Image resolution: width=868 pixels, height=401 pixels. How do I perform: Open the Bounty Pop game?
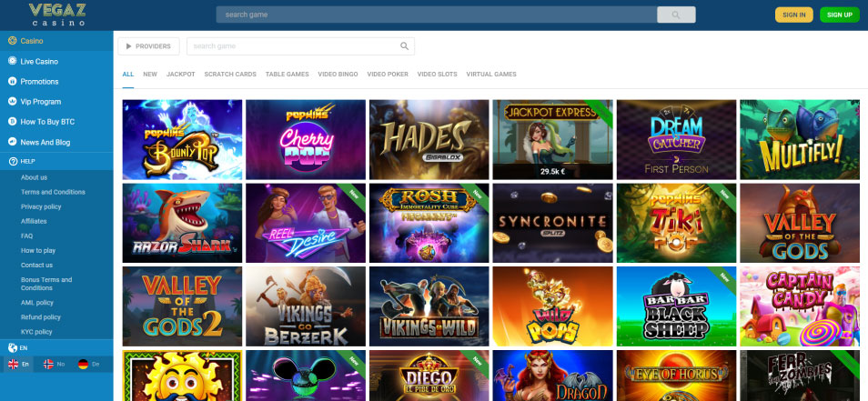[182, 140]
